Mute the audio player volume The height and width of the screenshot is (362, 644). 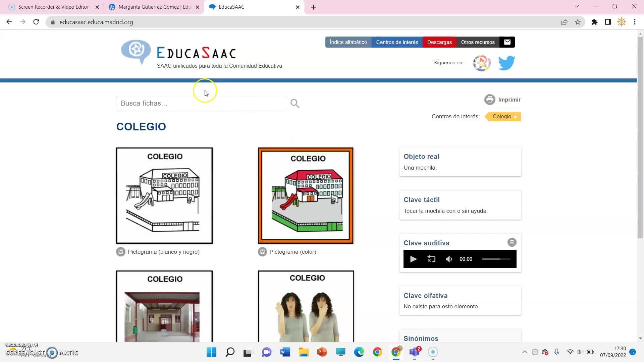(x=449, y=259)
